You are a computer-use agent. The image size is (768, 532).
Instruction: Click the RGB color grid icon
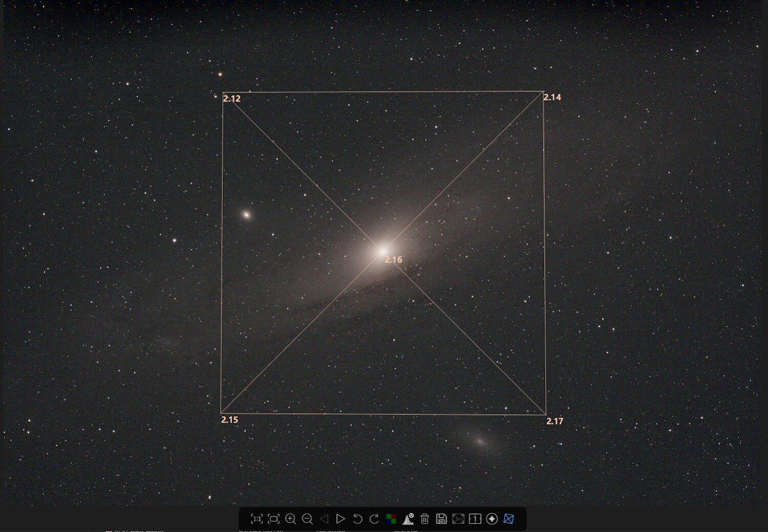pos(391,519)
